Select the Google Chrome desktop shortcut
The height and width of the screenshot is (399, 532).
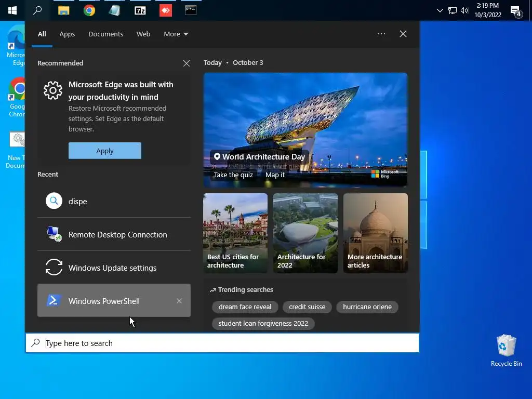(16, 97)
